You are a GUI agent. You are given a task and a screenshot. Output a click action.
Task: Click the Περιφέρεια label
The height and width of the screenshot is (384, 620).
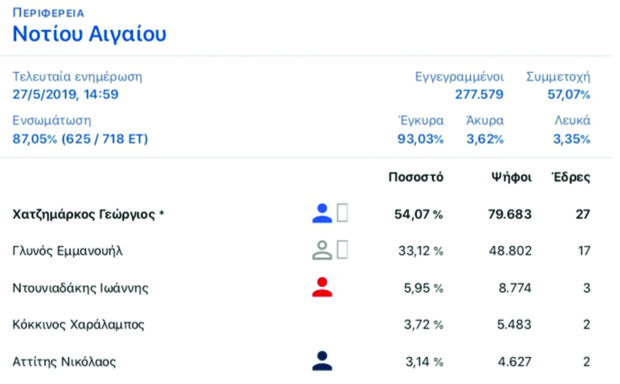point(48,13)
